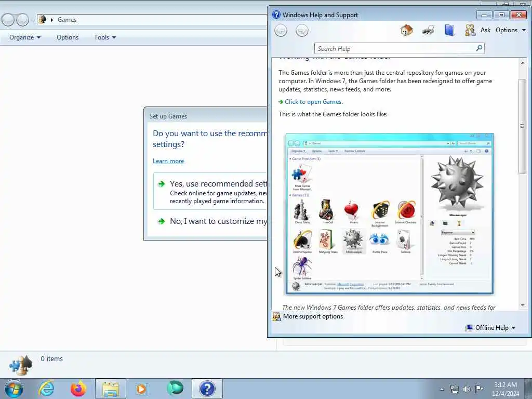Click the Windows Help title bar icon
The image size is (532, 399).
pos(276,15)
